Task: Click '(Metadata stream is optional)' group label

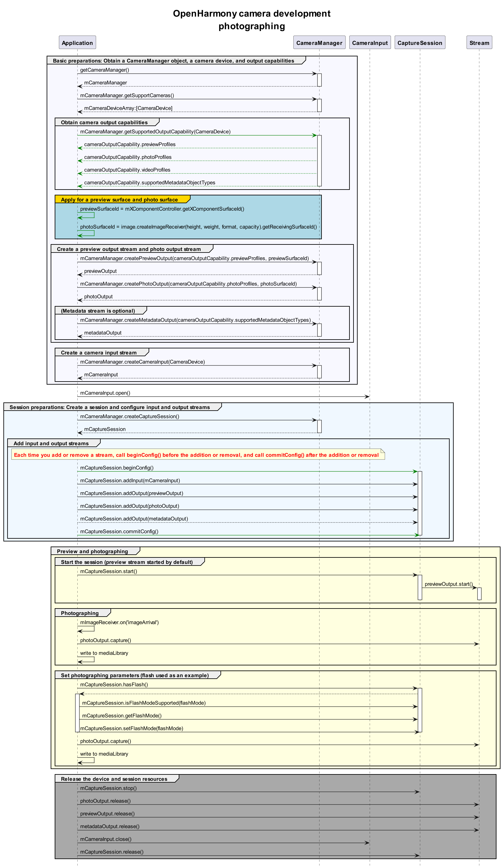Action: coord(98,311)
